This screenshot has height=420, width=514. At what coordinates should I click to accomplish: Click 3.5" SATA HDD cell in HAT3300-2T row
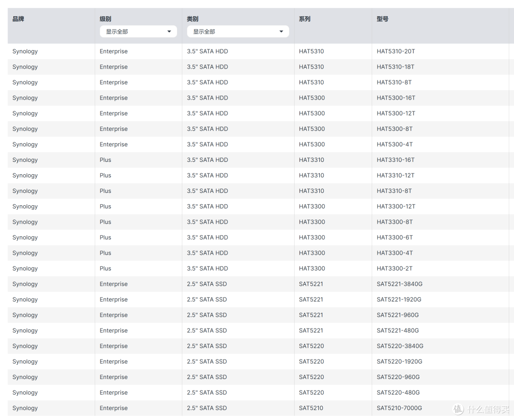[207, 269]
